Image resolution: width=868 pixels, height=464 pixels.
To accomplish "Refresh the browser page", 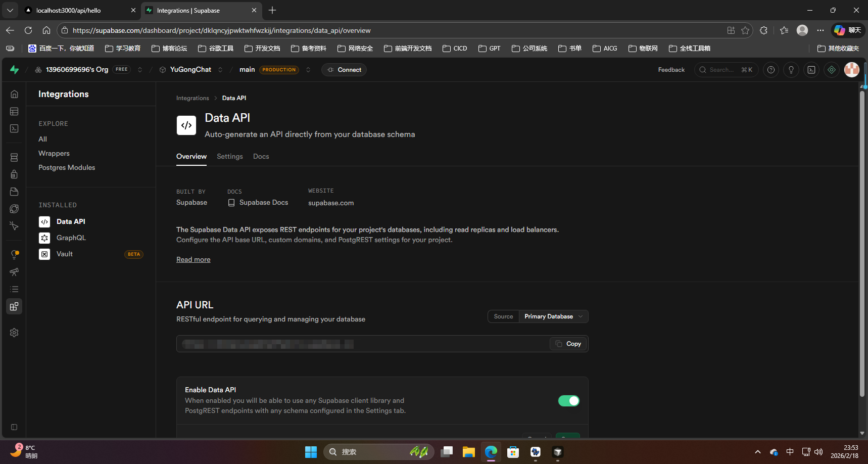I will (x=28, y=30).
